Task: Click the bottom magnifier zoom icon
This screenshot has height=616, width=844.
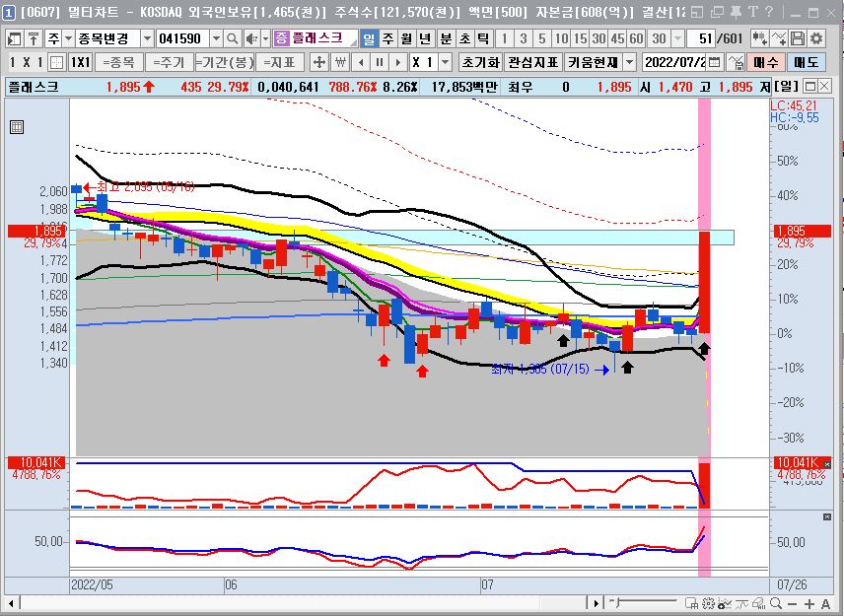Action: [x=776, y=603]
